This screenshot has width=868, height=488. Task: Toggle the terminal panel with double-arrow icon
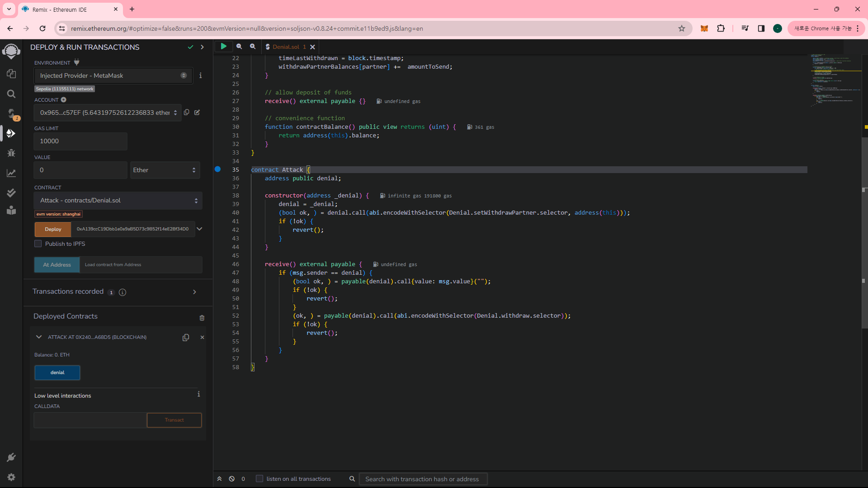click(x=219, y=479)
